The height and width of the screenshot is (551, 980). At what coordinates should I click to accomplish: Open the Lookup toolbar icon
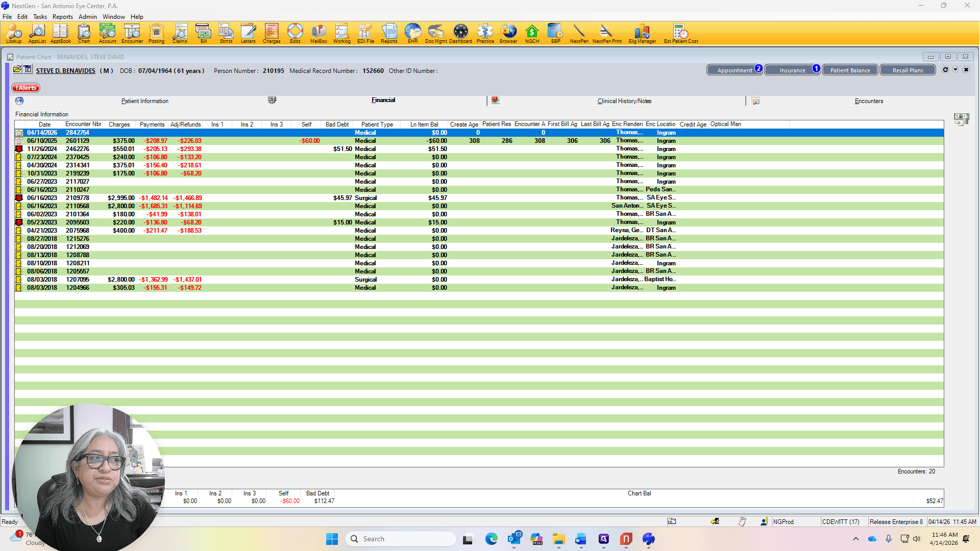(x=14, y=33)
